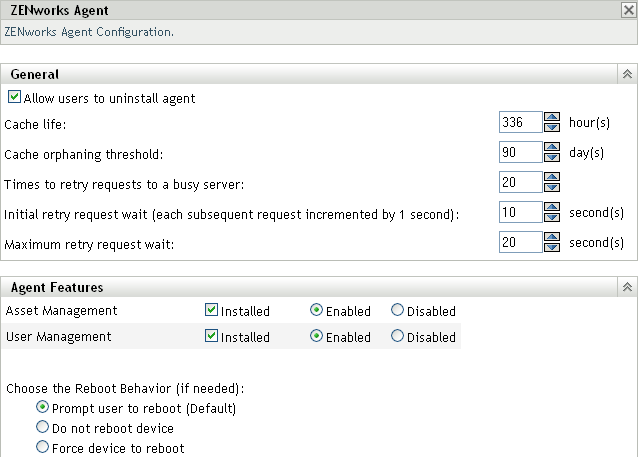Click the Maximum retry request wait field
This screenshot has height=457, width=638.
[520, 242]
